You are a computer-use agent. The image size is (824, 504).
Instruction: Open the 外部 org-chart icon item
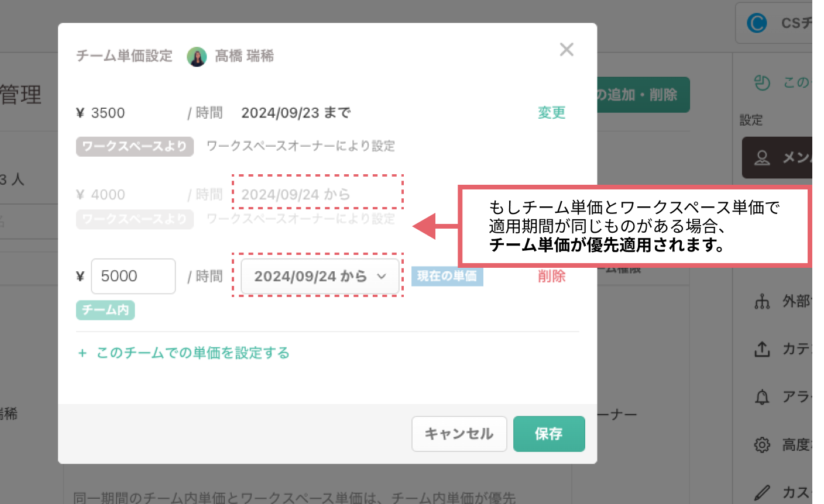(762, 302)
